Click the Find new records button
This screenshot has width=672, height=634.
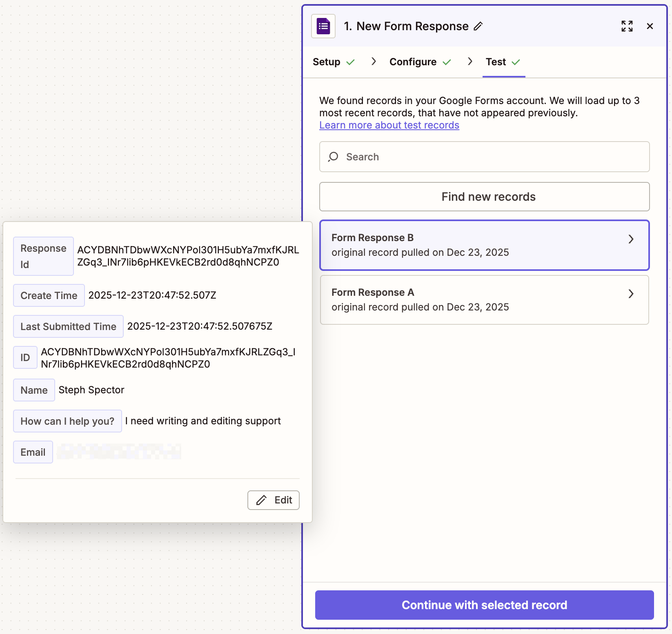click(x=484, y=197)
